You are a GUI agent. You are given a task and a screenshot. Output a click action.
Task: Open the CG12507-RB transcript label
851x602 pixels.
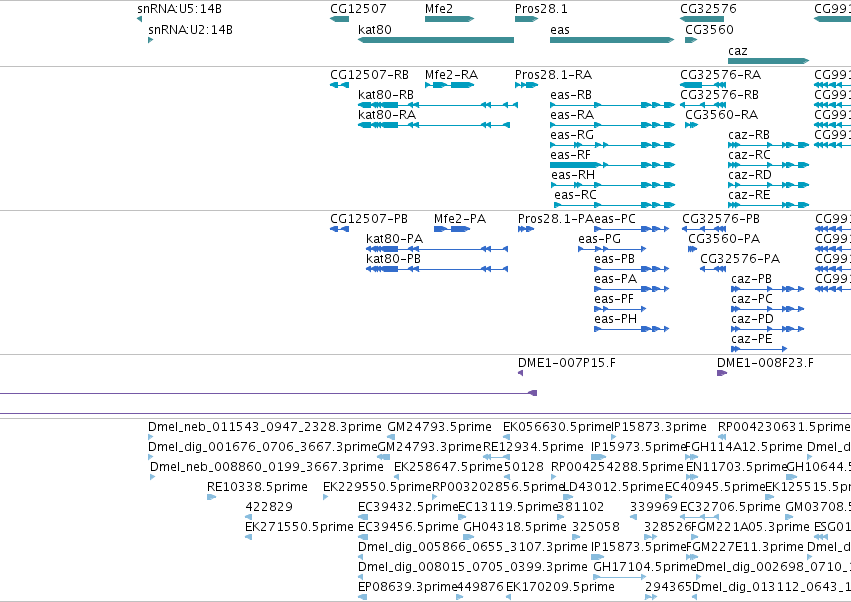point(369,74)
